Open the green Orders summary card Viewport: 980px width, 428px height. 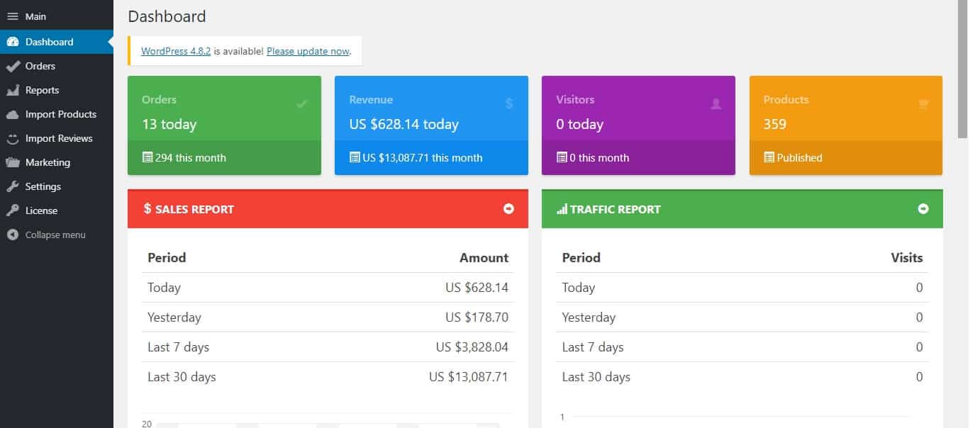[x=224, y=113]
